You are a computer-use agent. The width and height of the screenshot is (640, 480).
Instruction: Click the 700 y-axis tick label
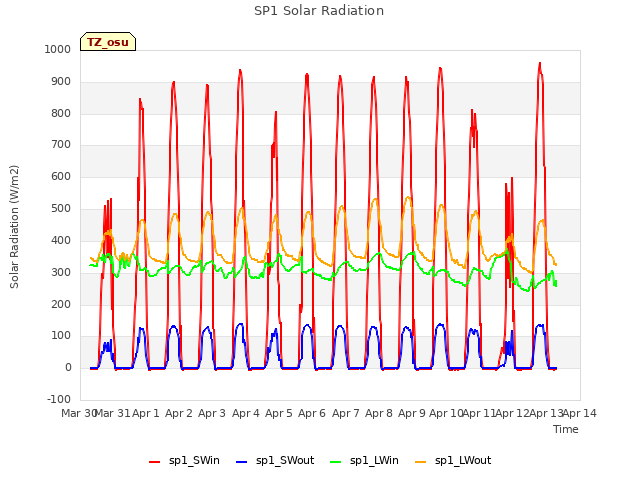pyautogui.click(x=61, y=144)
